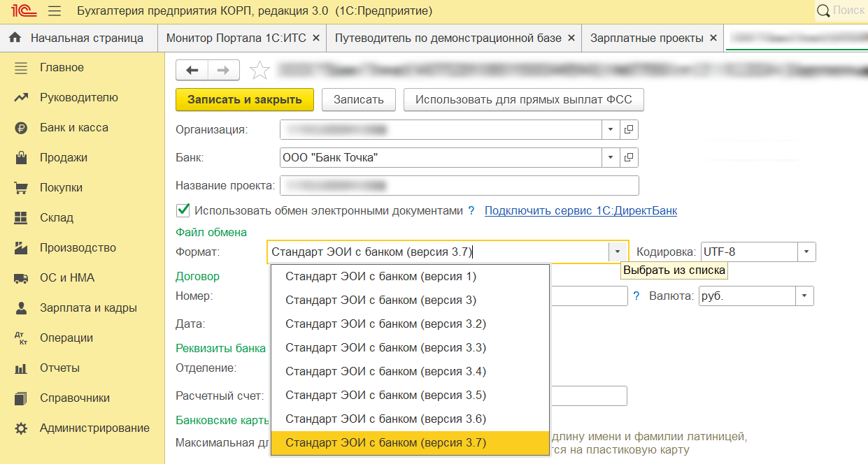Expand the Банк selection dropdown arrow

611,158
